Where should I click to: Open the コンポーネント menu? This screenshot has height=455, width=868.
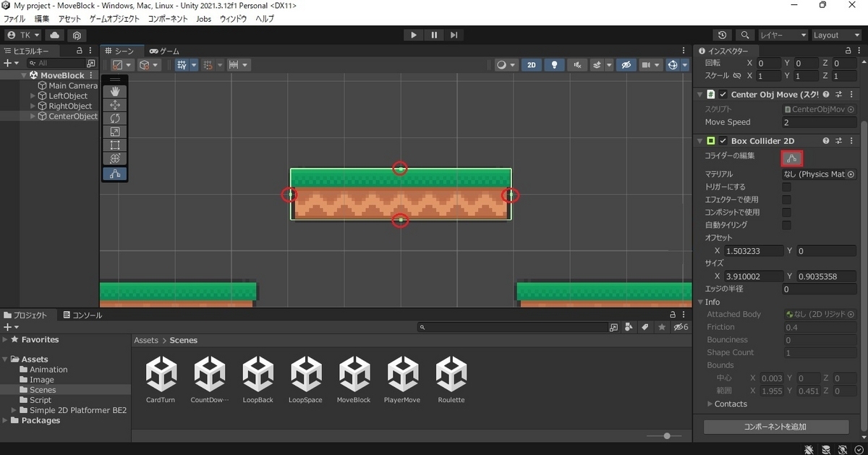169,19
